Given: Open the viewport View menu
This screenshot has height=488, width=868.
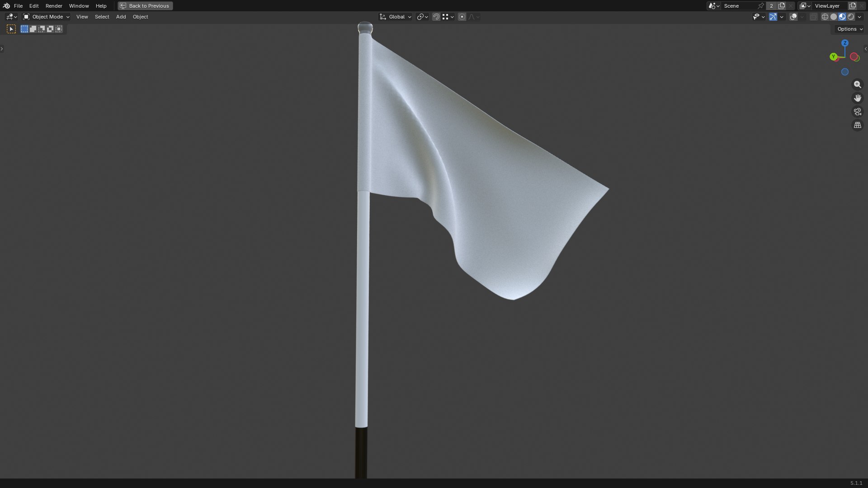Looking at the screenshot, I should pyautogui.click(x=82, y=17).
